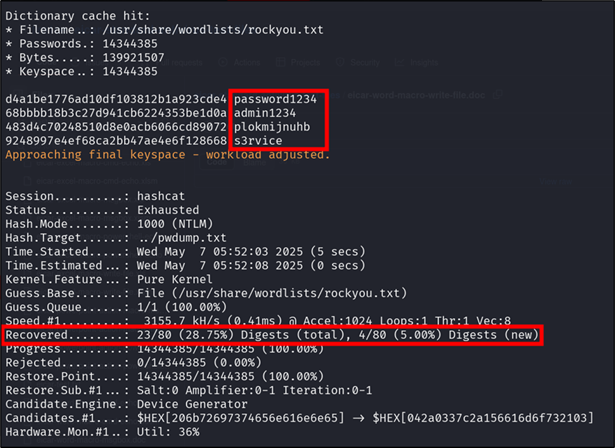Click the rockyou.txt wordlist filename path
The image size is (615, 448).
coord(213,30)
